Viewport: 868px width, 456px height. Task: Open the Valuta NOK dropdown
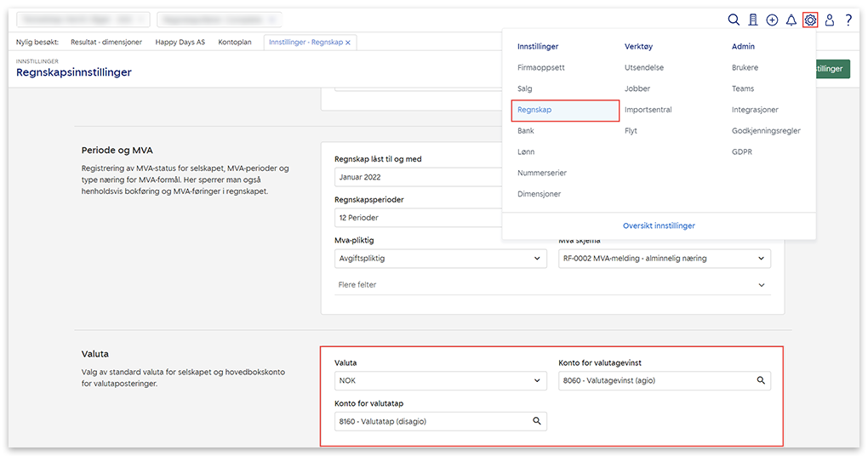coord(440,380)
